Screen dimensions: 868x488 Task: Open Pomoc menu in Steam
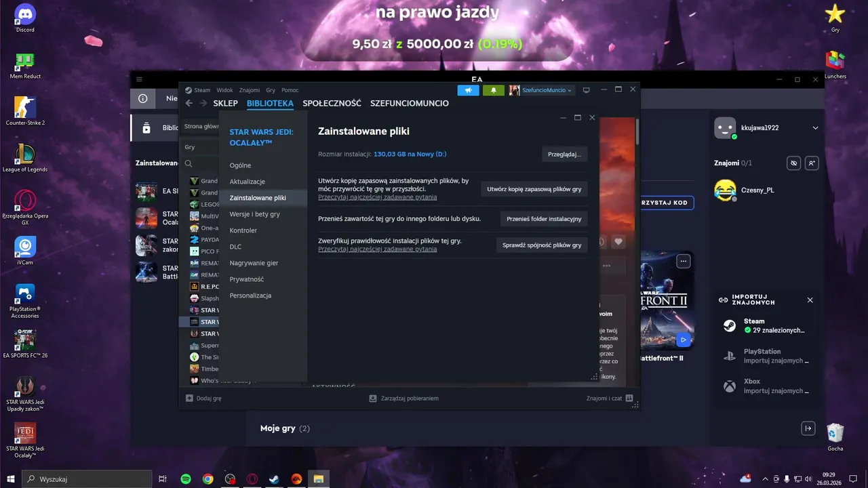[x=290, y=90]
